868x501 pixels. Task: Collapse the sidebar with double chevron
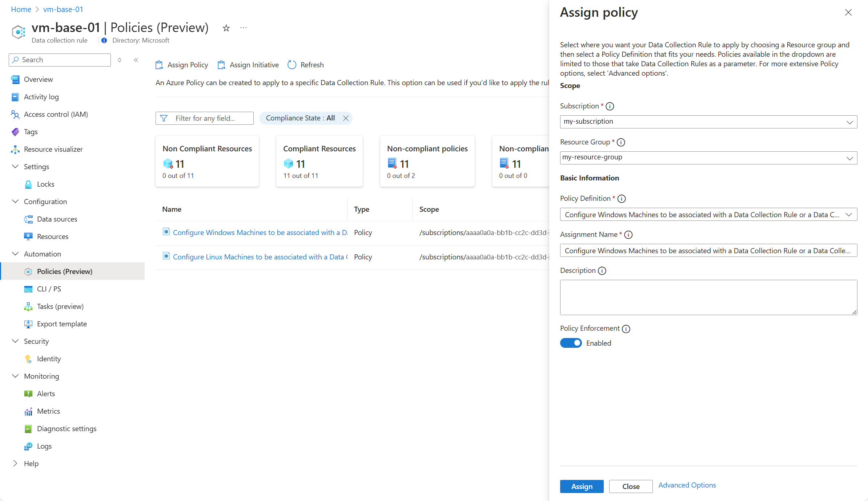136,60
